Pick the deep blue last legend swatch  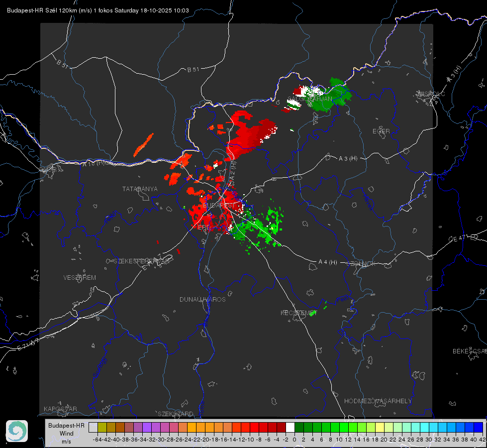point(479,427)
